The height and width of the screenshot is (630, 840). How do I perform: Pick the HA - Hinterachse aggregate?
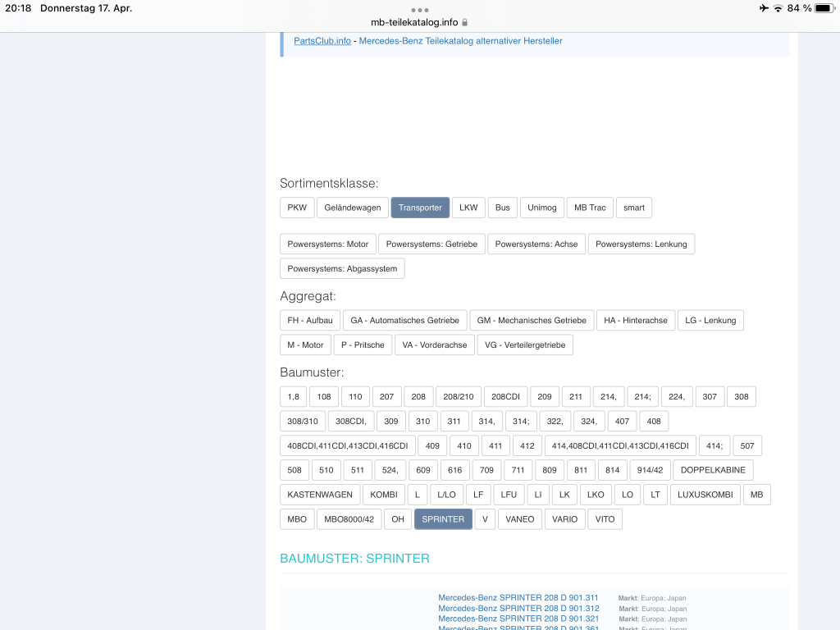(x=636, y=320)
